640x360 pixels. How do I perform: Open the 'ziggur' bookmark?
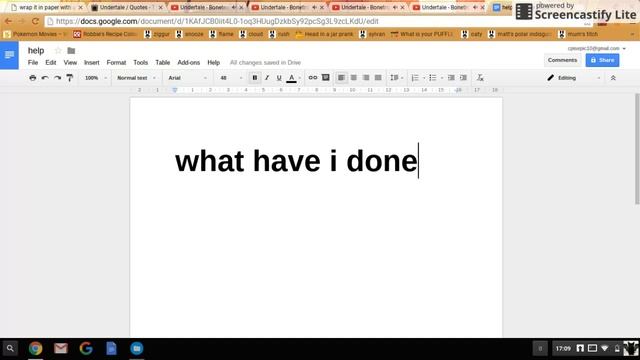pyautogui.click(x=157, y=34)
